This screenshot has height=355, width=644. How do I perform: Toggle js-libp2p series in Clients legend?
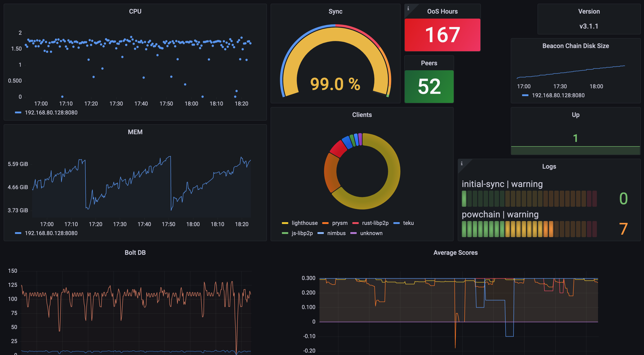(x=302, y=233)
